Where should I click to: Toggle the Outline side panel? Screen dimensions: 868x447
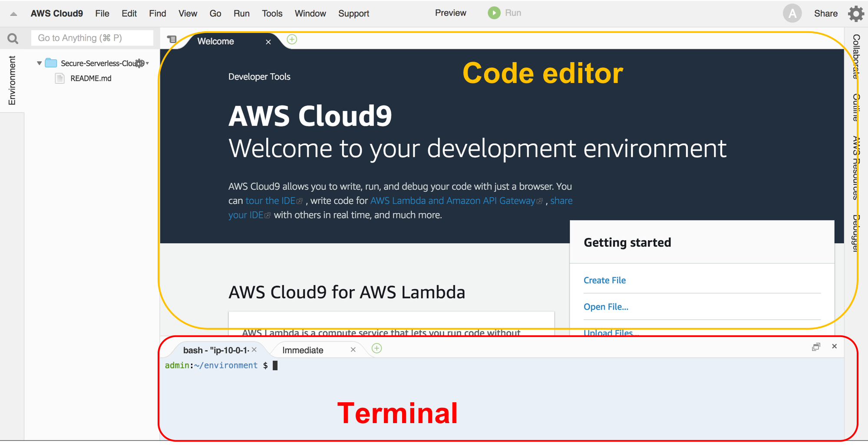(856, 108)
